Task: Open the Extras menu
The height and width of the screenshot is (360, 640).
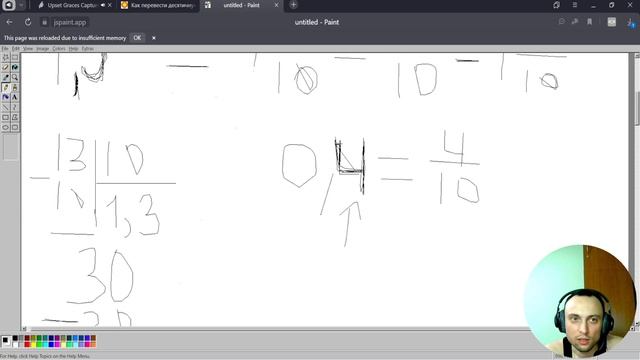Action: (x=87, y=49)
